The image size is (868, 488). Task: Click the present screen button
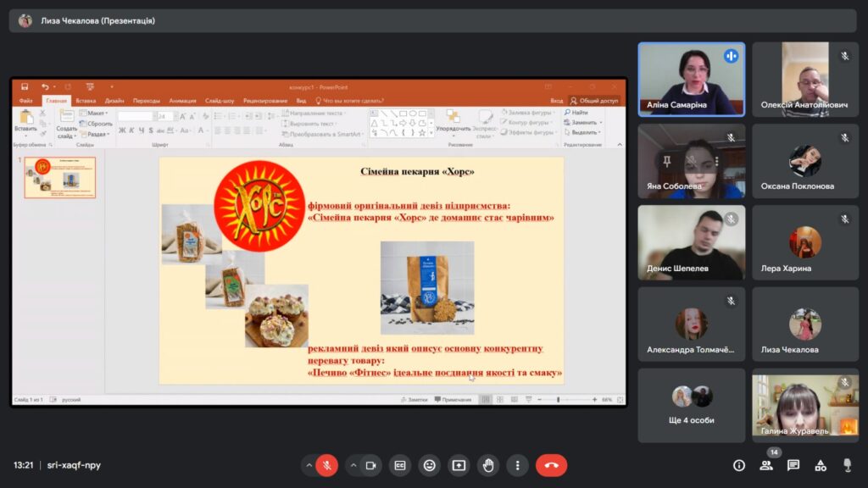coord(459,465)
